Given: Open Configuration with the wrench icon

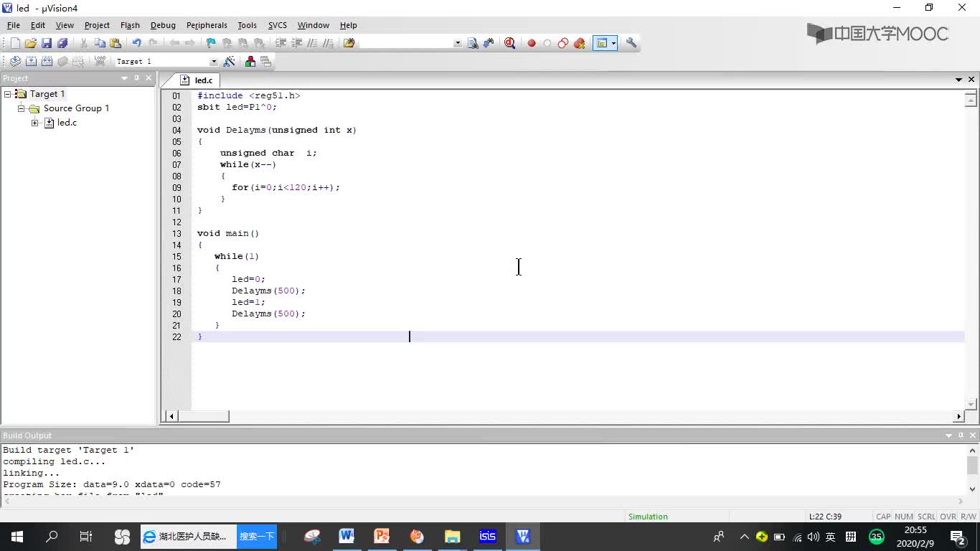Looking at the screenshot, I should point(631,43).
